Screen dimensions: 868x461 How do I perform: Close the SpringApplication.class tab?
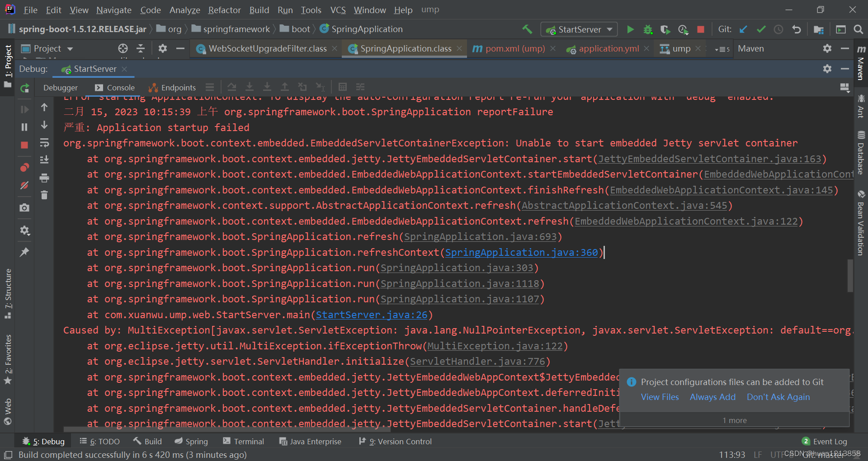coord(459,48)
